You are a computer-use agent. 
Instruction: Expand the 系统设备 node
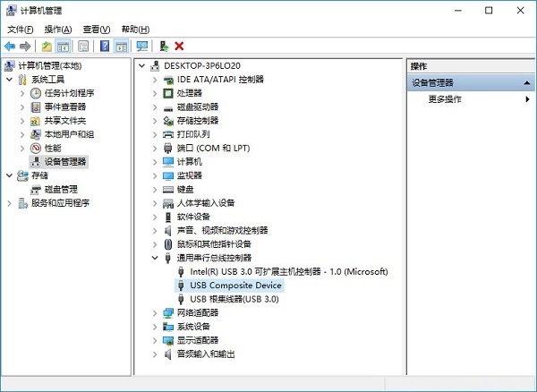coord(155,327)
